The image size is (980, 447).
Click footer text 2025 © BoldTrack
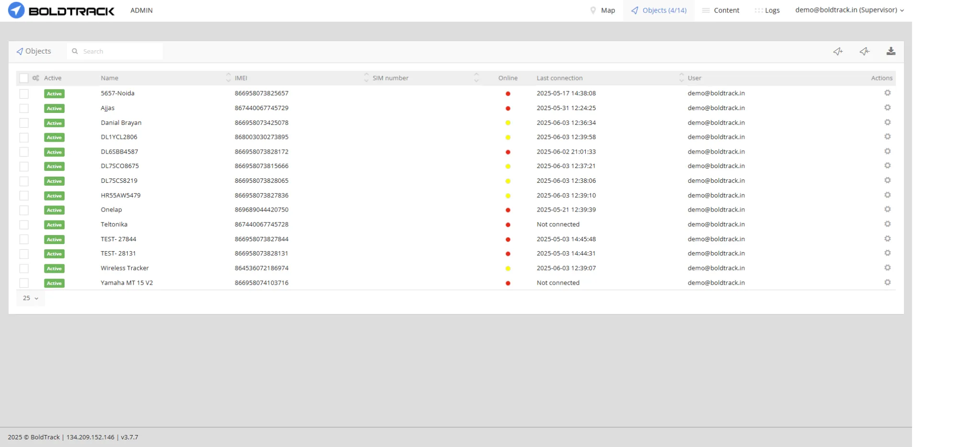[x=33, y=437]
